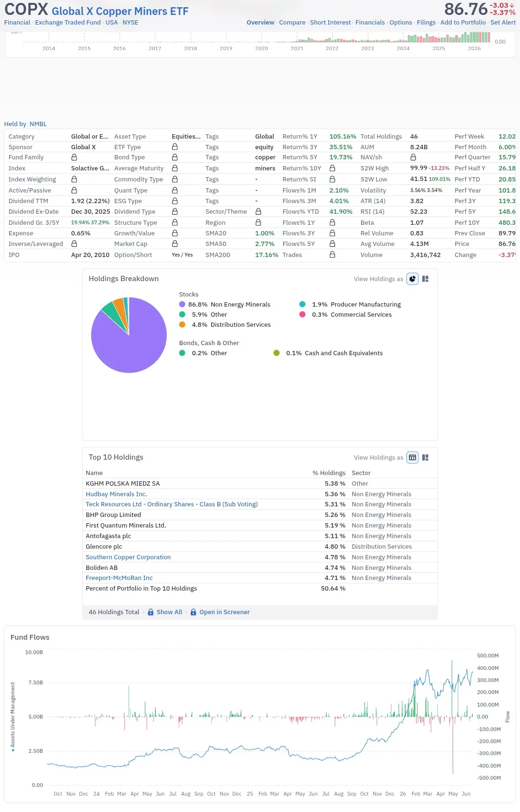Screen dimensions: 520x812
Task: Open Teck Resources Ltd holding
Action: pyautogui.click(x=172, y=504)
